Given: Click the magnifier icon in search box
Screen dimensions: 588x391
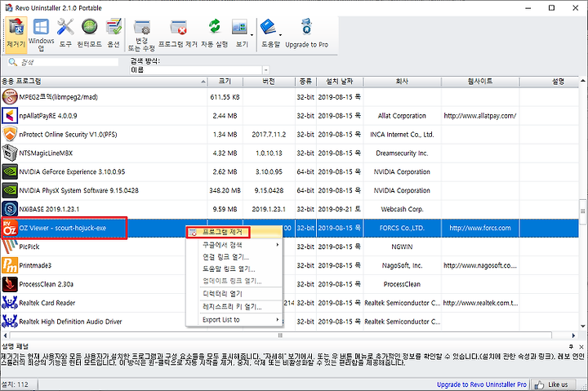Looking at the screenshot, I should point(13,62).
